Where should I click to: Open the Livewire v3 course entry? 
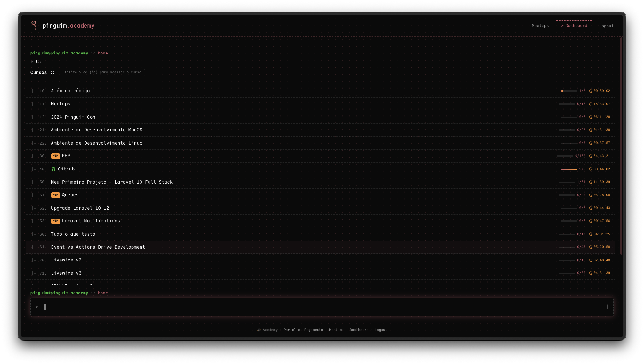coord(66,273)
